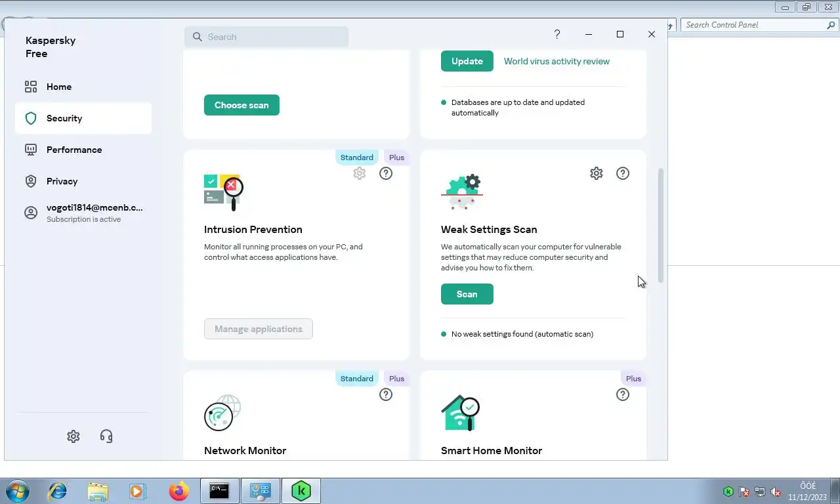Minimize the Kaspersky window
Viewport: 840px width, 504px height.
point(589,34)
